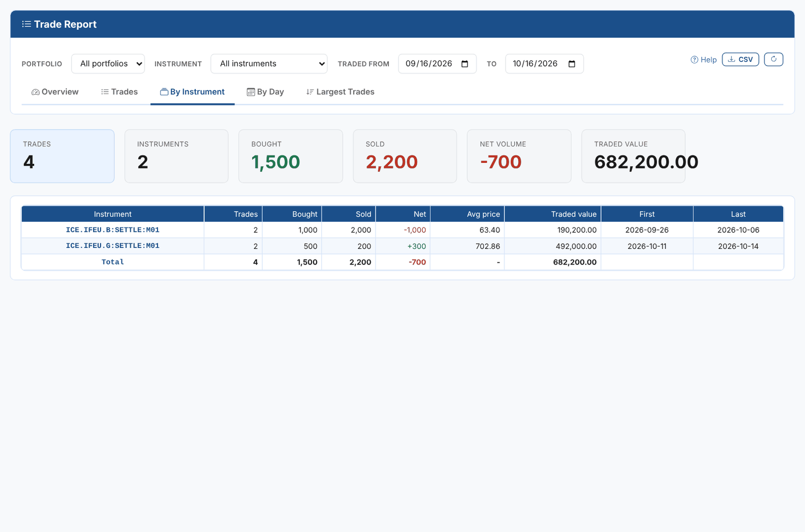
Task: Select the By Instrument tab
Action: point(192,92)
